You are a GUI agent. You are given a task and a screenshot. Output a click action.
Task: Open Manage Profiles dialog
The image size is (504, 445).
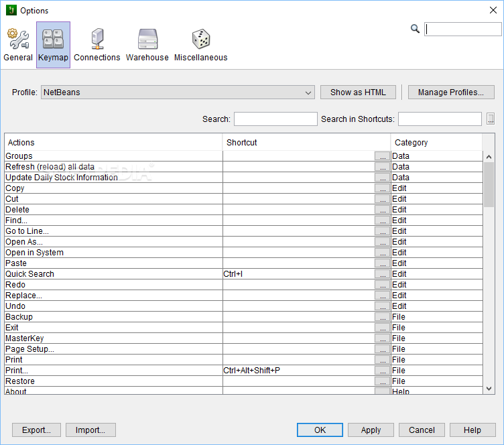pos(450,92)
